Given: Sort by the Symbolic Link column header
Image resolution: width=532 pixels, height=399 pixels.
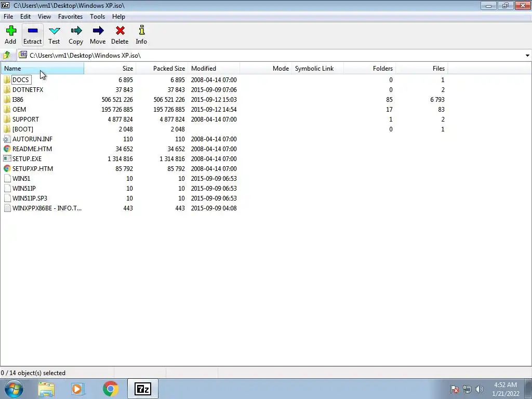Looking at the screenshot, I should 317,68.
